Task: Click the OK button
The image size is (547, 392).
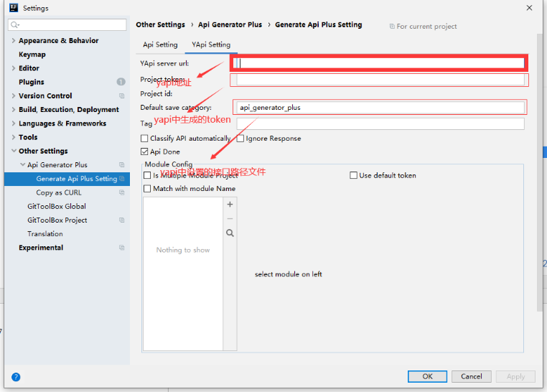Action: point(427,376)
